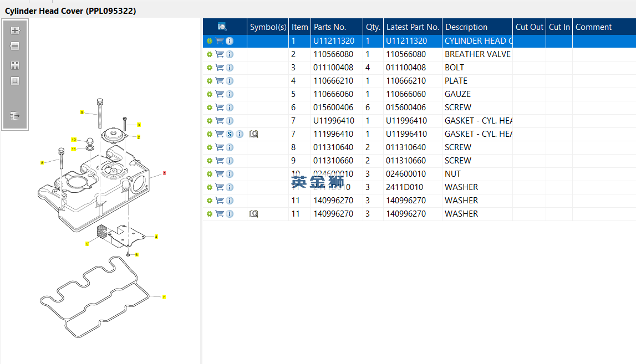Screen dimensions: 636x364
Task: Show info for PLATE 110666210
Action: [x=230, y=81]
